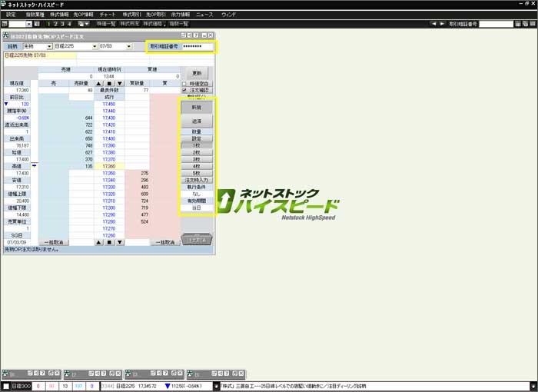Click the 株価一覧 toolbar shortcut
The image size is (538, 392).
pos(106,24)
